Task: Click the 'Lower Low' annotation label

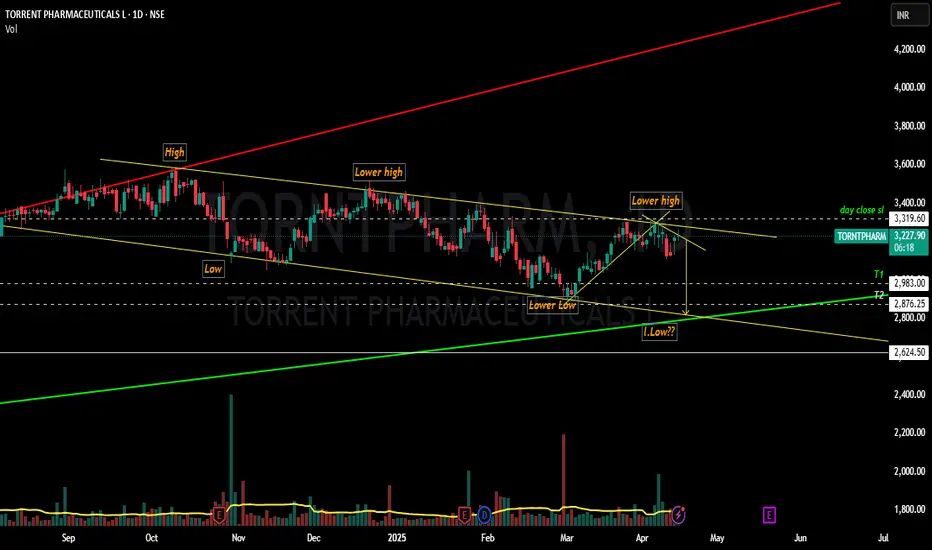Action: tap(552, 306)
